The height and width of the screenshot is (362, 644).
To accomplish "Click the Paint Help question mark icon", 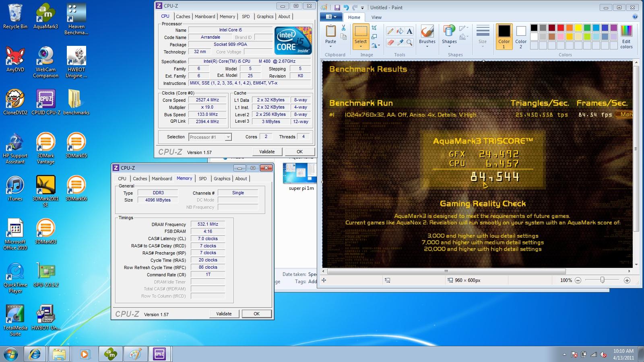I will tap(635, 17).
